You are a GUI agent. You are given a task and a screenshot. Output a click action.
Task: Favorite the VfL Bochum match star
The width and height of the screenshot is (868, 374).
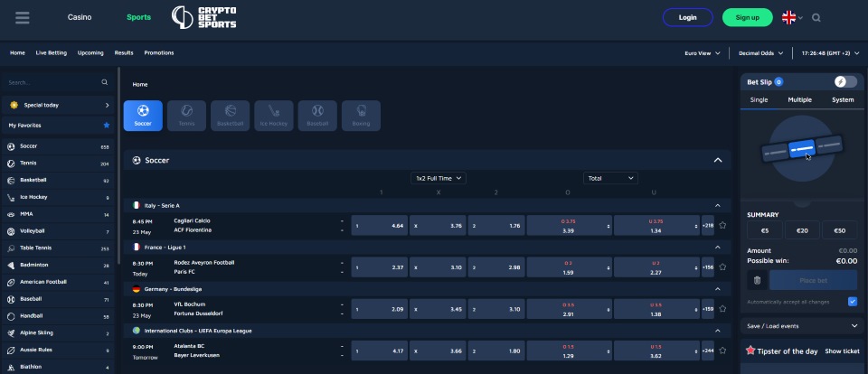[x=722, y=309]
